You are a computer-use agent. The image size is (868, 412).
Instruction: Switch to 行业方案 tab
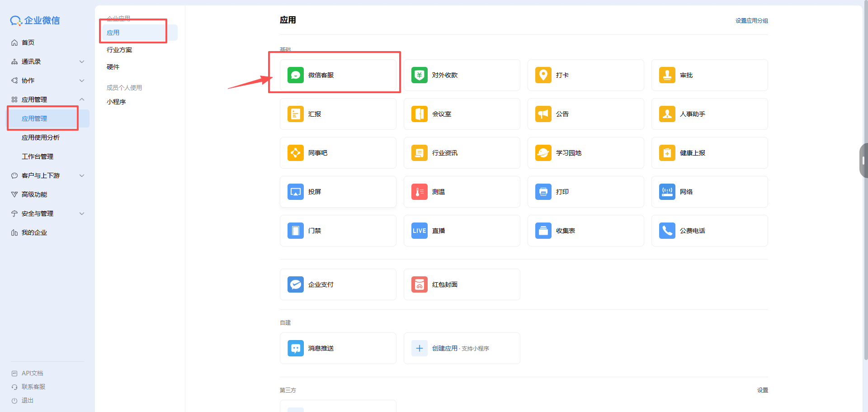click(119, 50)
